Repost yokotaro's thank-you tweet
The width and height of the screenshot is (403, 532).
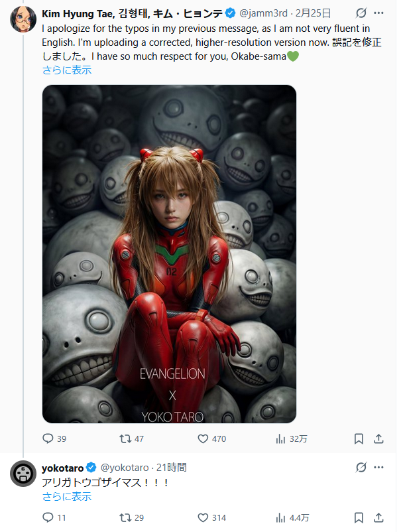(123, 517)
